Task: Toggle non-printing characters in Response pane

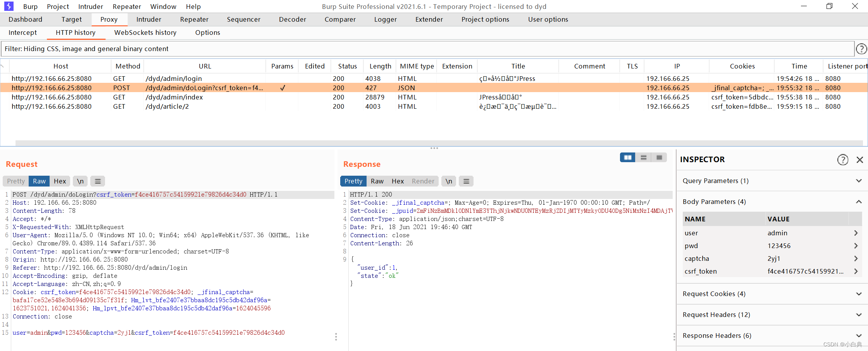Action: (x=449, y=181)
